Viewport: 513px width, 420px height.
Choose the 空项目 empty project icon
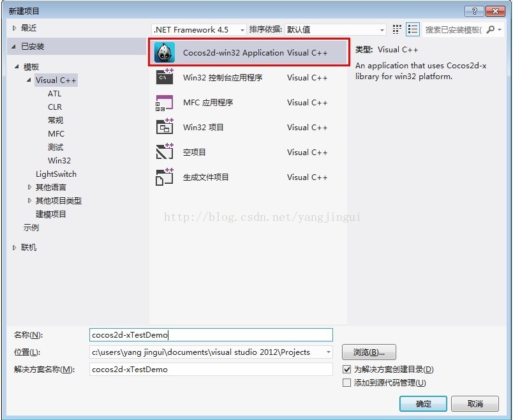(165, 151)
